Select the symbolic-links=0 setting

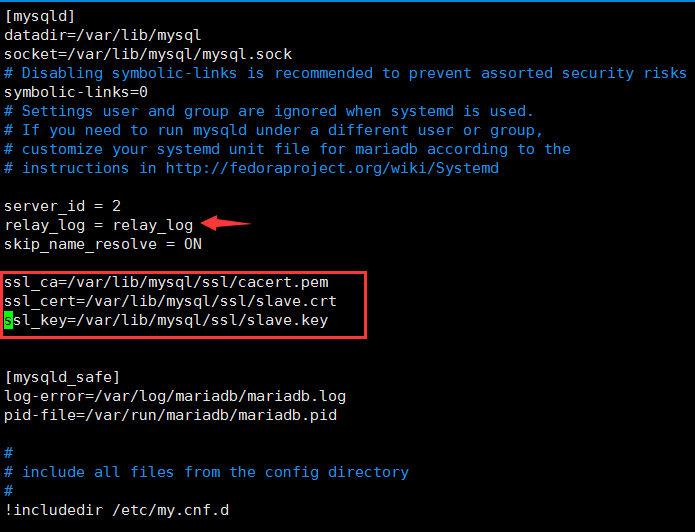[76, 92]
